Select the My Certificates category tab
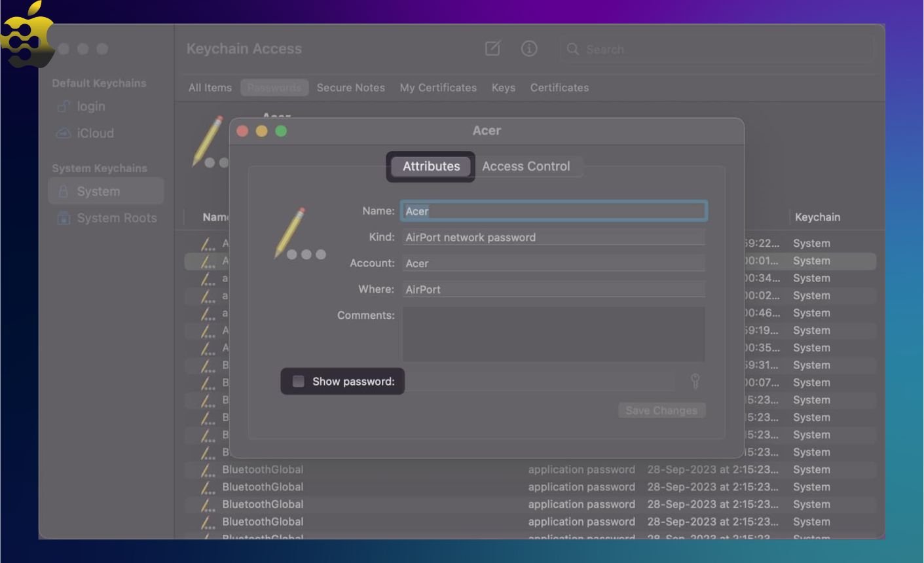The width and height of the screenshot is (924, 563). coord(438,88)
